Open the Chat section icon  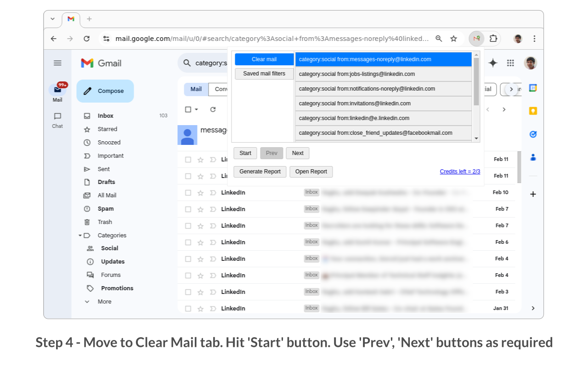tap(57, 116)
